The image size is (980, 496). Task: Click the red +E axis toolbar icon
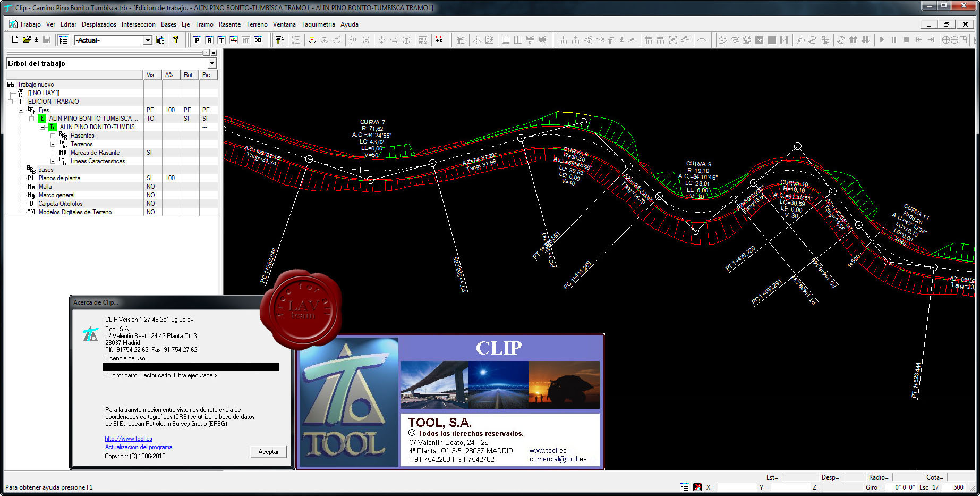(439, 40)
